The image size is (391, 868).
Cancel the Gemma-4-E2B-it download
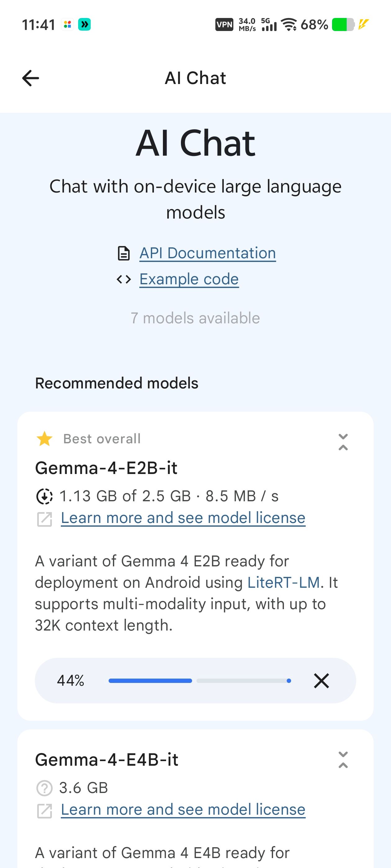click(321, 681)
